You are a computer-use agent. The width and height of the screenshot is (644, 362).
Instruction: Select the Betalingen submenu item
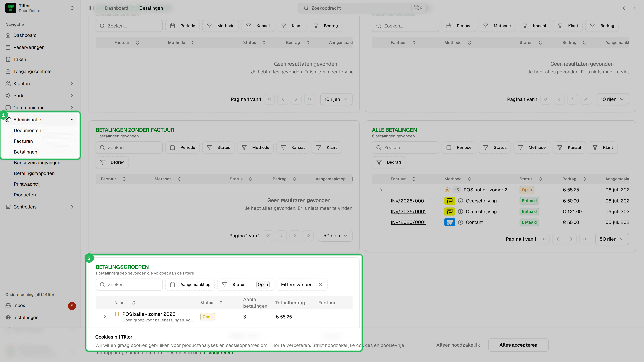pos(25,152)
